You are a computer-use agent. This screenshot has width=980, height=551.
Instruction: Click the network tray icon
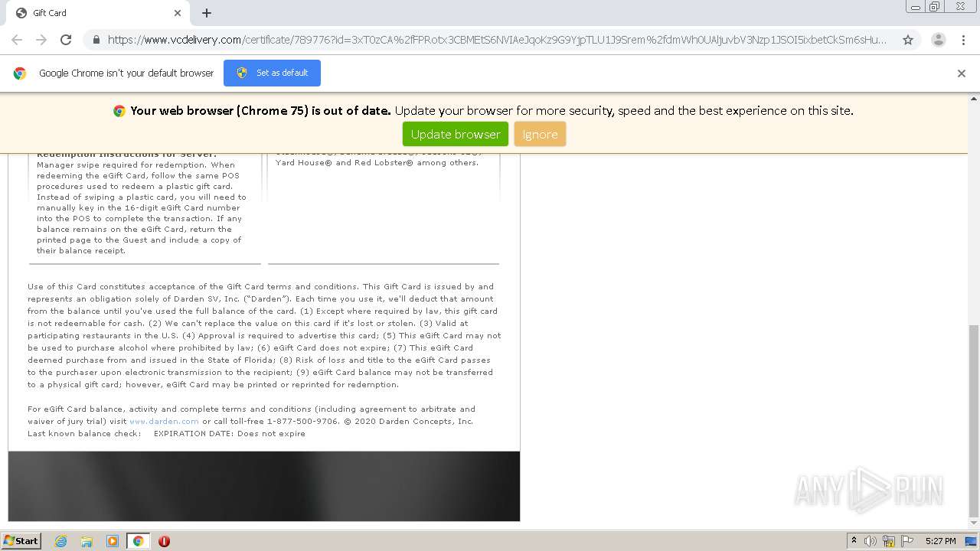[x=889, y=541]
